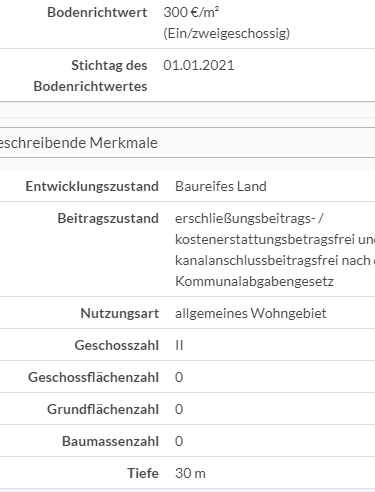Select the value 'Baureifes Land'
The height and width of the screenshot is (492, 375).
pyautogui.click(x=221, y=186)
